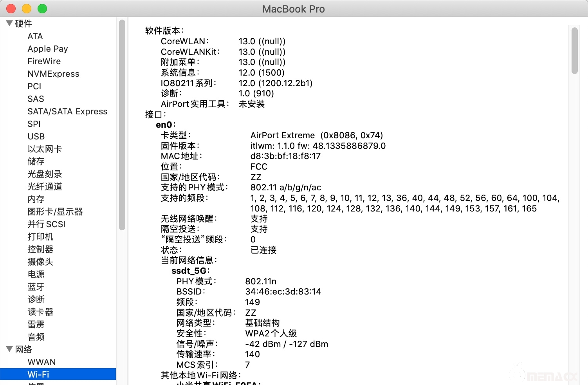588x385 pixels.
Task: Select 储存 in the hardware list
Action: pyautogui.click(x=36, y=161)
